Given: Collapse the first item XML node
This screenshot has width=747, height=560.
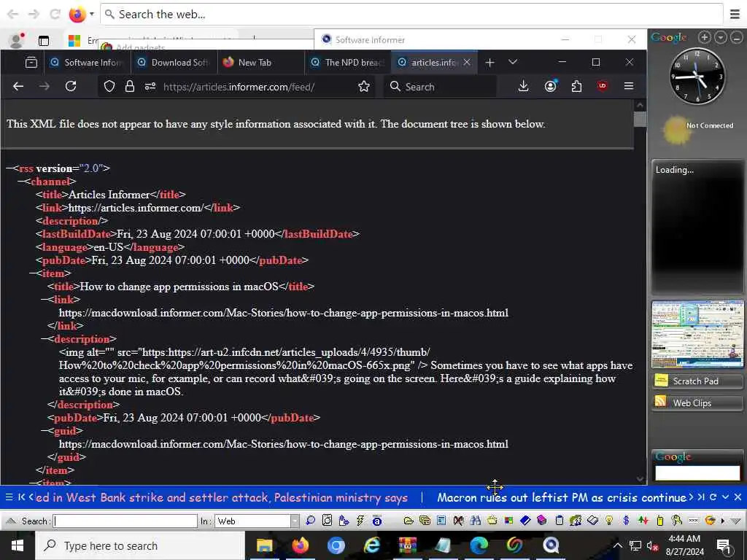Looking at the screenshot, I should point(33,273).
